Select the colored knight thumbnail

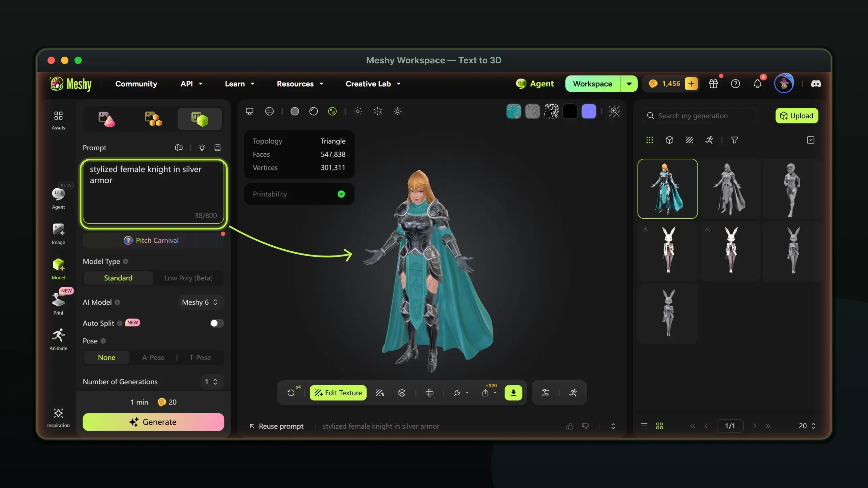[x=668, y=189]
